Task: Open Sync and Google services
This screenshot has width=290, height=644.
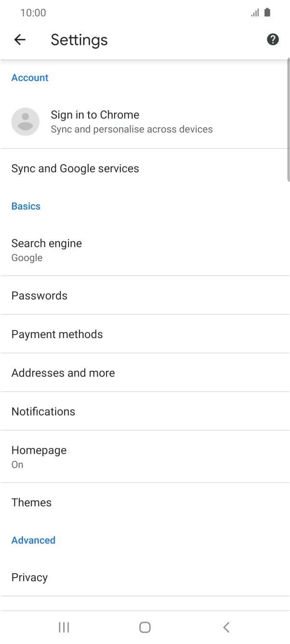Action: tap(145, 169)
